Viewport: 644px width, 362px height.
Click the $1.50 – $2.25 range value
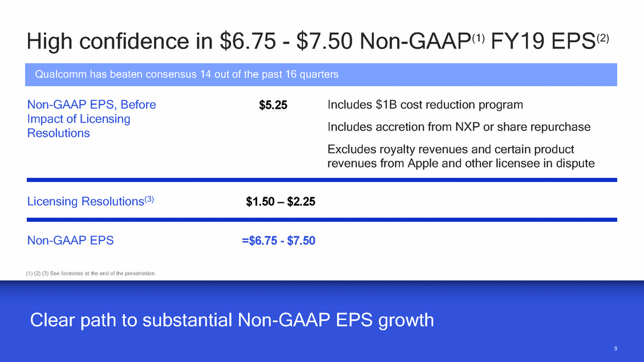pos(281,201)
